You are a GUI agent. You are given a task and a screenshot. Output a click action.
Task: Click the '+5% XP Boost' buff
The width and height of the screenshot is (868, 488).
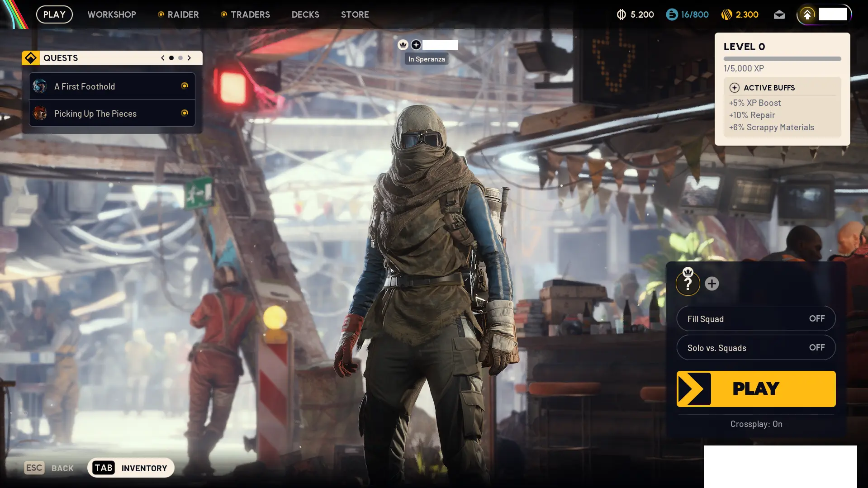point(755,103)
